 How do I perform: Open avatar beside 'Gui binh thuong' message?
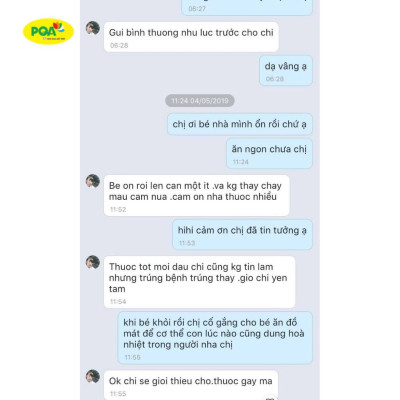[93, 28]
